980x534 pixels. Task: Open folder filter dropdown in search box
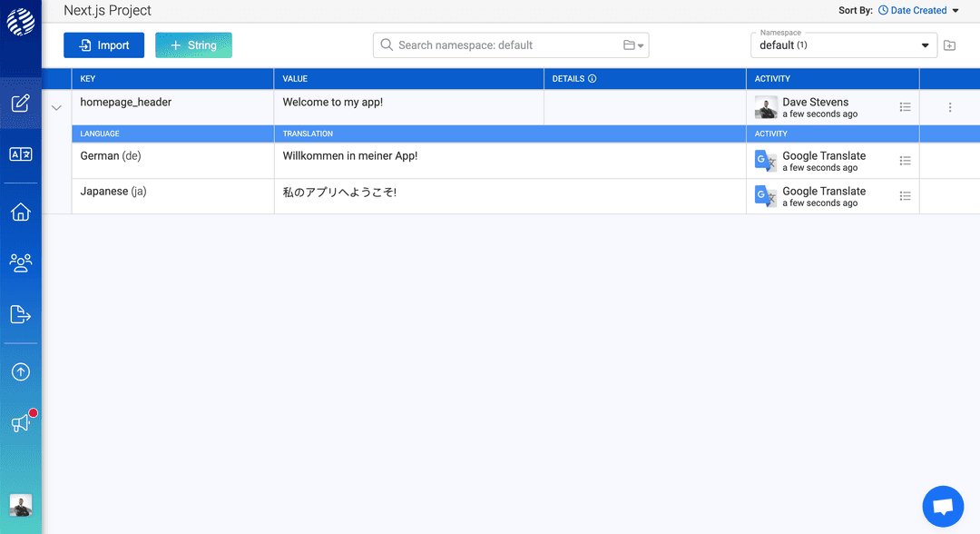633,45
